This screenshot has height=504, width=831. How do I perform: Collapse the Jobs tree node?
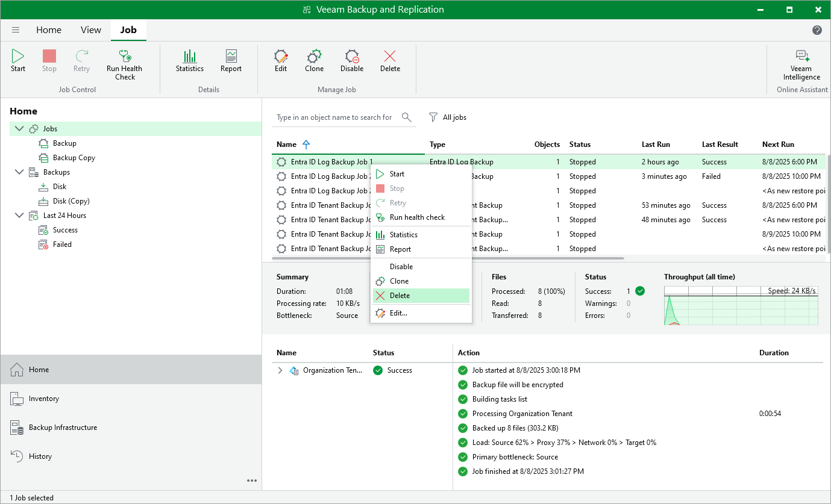[x=19, y=129]
